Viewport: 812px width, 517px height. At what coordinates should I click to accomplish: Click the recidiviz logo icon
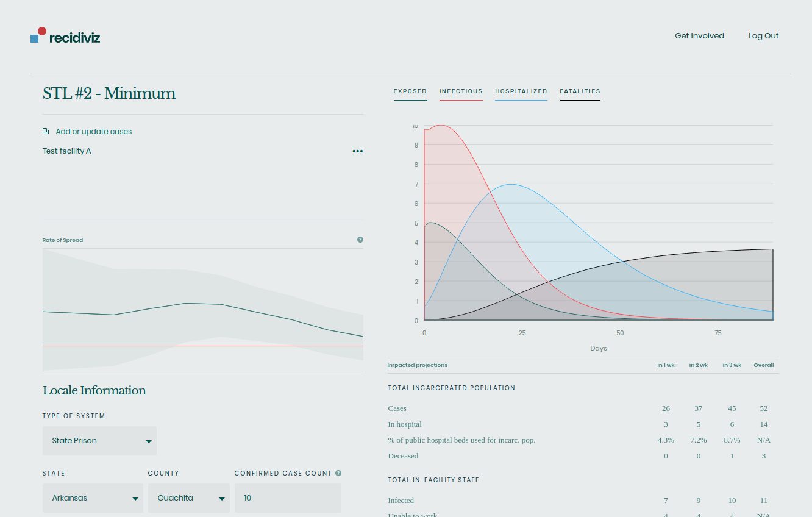(x=38, y=35)
